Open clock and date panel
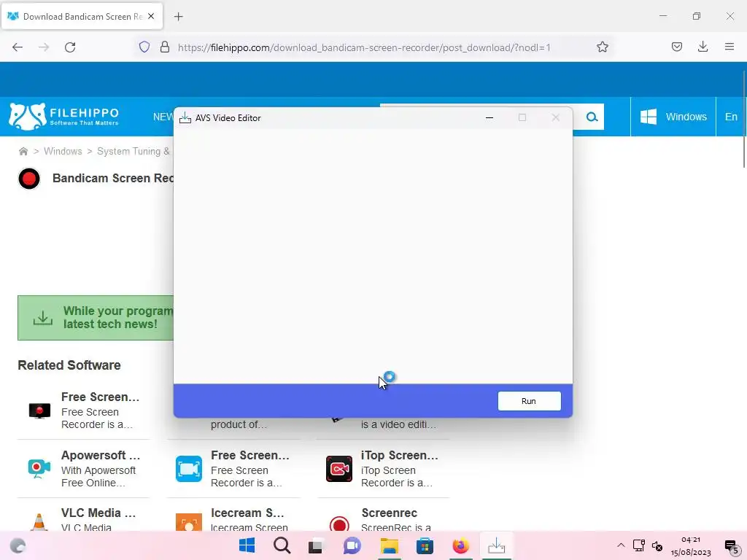Screen dimensions: 747x560 [691, 546]
